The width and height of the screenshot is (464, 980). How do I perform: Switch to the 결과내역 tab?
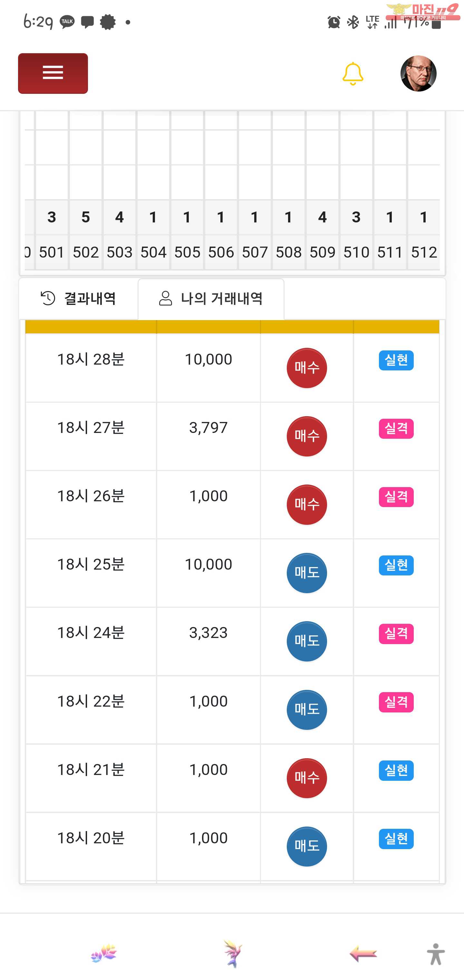pos(79,298)
